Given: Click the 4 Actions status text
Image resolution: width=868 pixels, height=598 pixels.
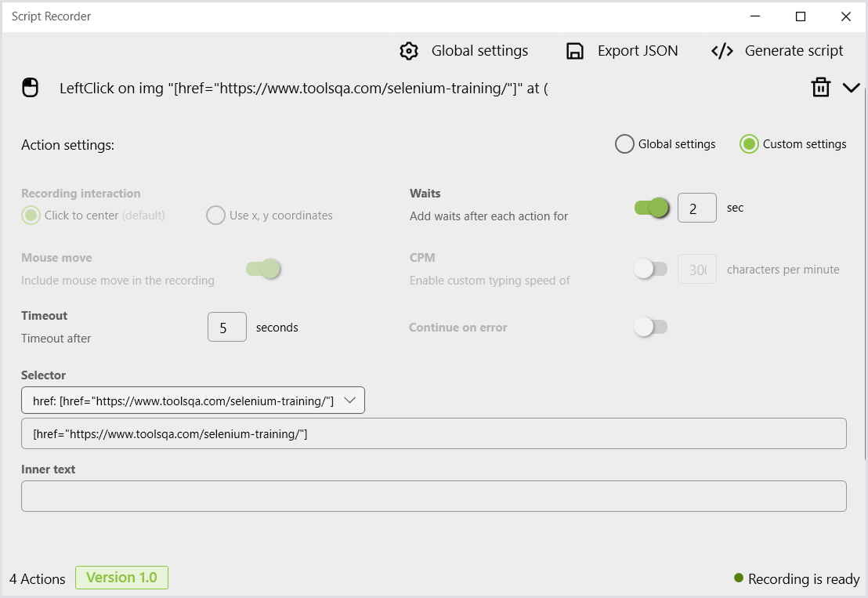Looking at the screenshot, I should 37,578.
